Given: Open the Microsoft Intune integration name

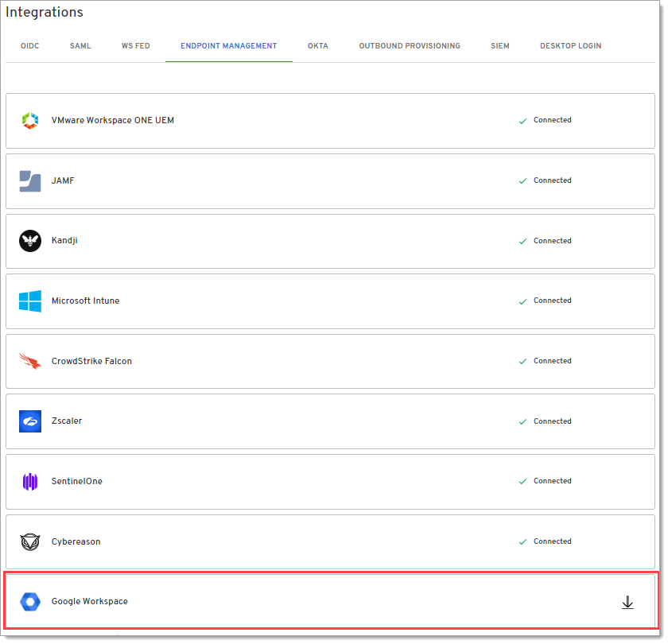Looking at the screenshot, I should tap(86, 301).
